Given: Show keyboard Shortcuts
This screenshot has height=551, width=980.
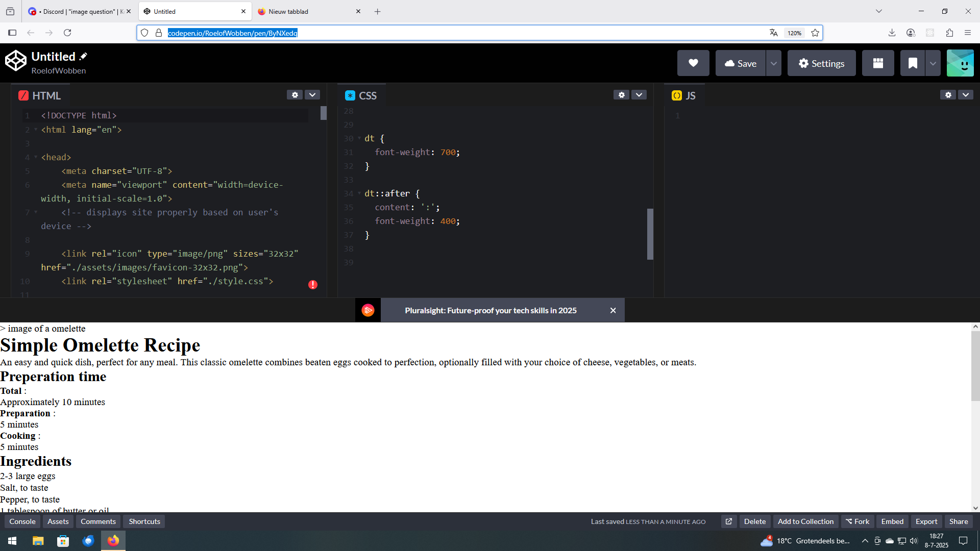Looking at the screenshot, I should pyautogui.click(x=144, y=521).
